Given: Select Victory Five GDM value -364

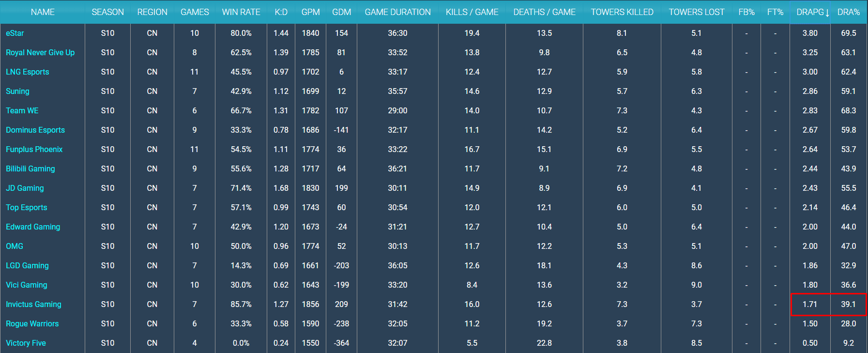Looking at the screenshot, I should pyautogui.click(x=341, y=343).
